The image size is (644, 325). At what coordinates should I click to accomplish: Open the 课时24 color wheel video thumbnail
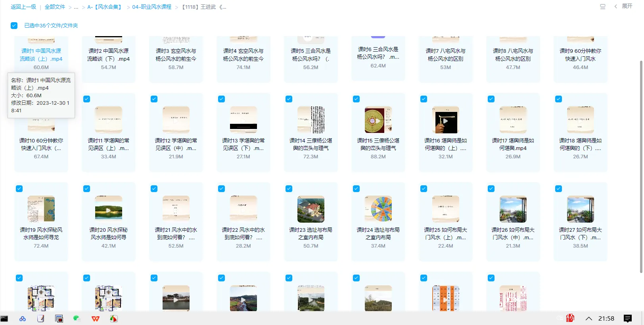[x=378, y=209]
